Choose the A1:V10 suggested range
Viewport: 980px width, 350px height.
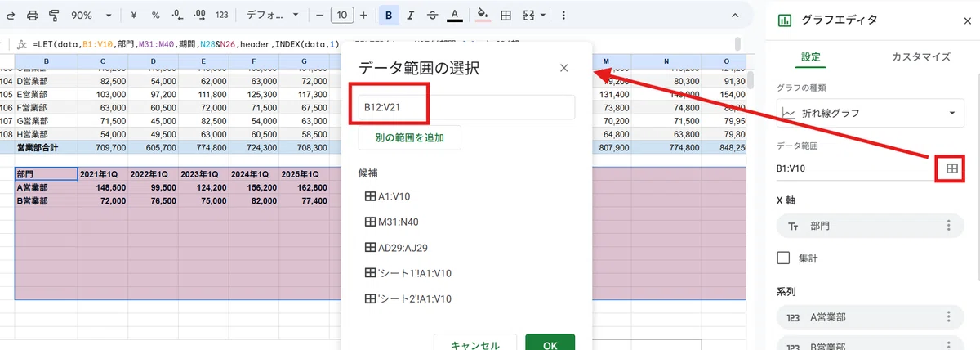coord(387,196)
